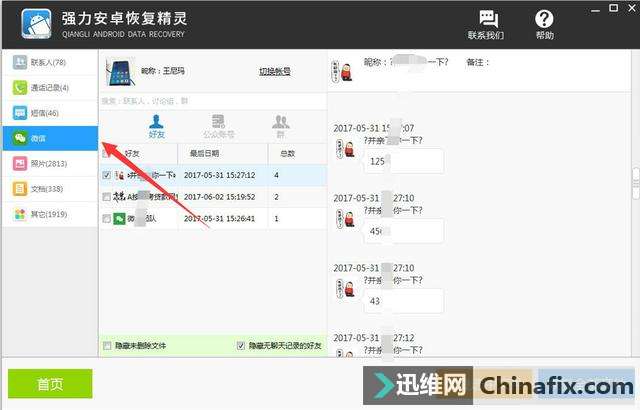The image size is (640, 410).
Task: Switch to the 公众账号 tab
Action: (218, 125)
